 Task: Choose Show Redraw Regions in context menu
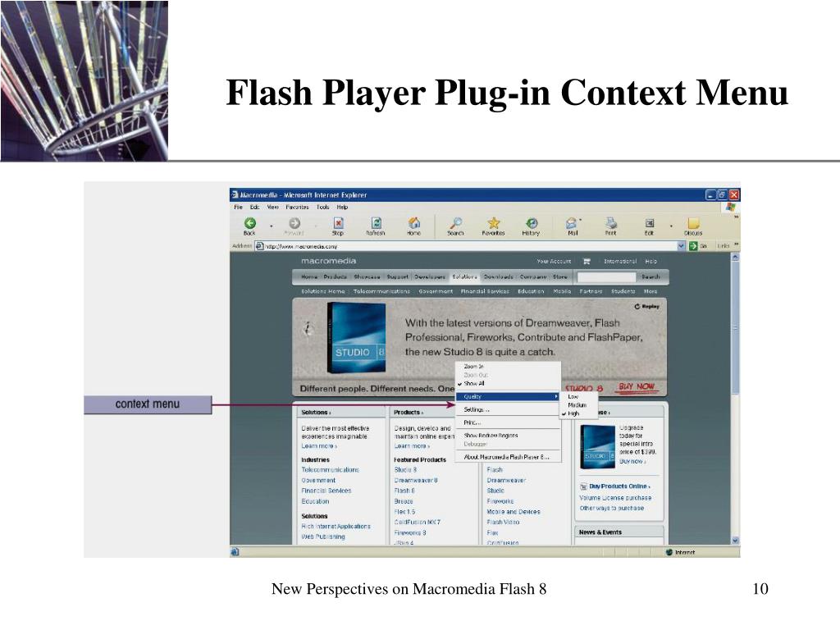pos(491,436)
